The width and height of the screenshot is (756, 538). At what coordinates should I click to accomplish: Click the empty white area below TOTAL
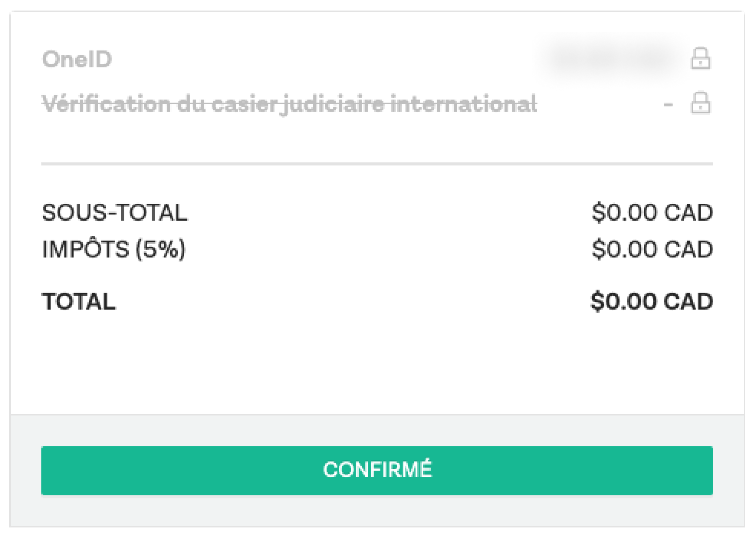pyautogui.click(x=377, y=364)
